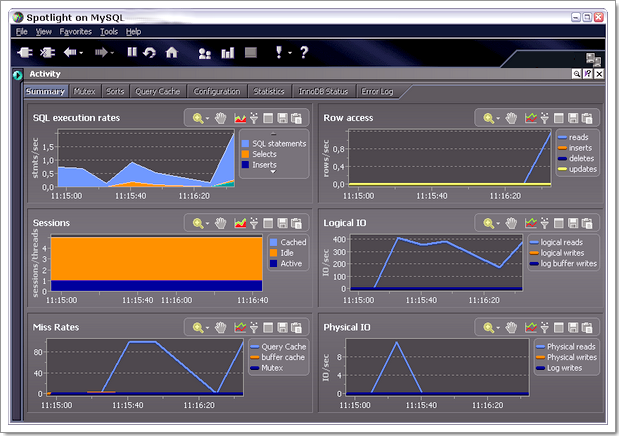Show table view in Row access chart

click(559, 118)
